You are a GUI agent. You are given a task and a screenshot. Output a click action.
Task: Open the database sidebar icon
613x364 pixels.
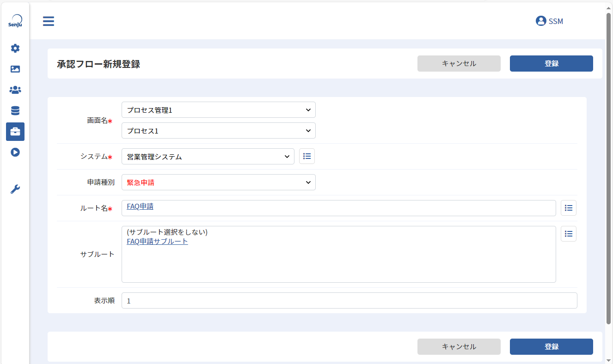(x=15, y=111)
